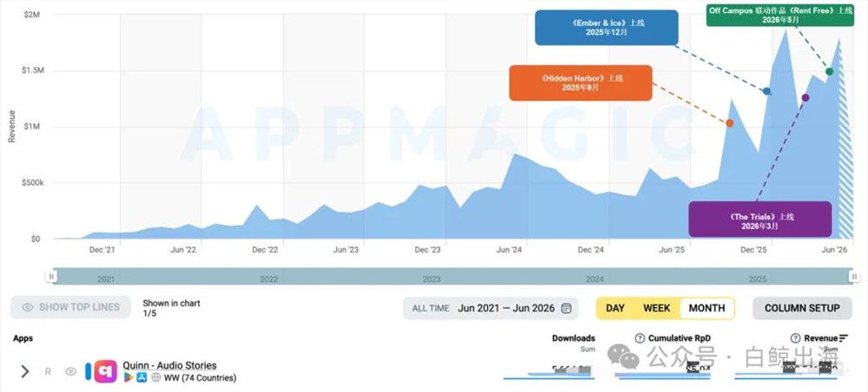Image resolution: width=868 pixels, height=392 pixels.
Task: Switch chart granularity to DAY
Action: [x=615, y=308]
